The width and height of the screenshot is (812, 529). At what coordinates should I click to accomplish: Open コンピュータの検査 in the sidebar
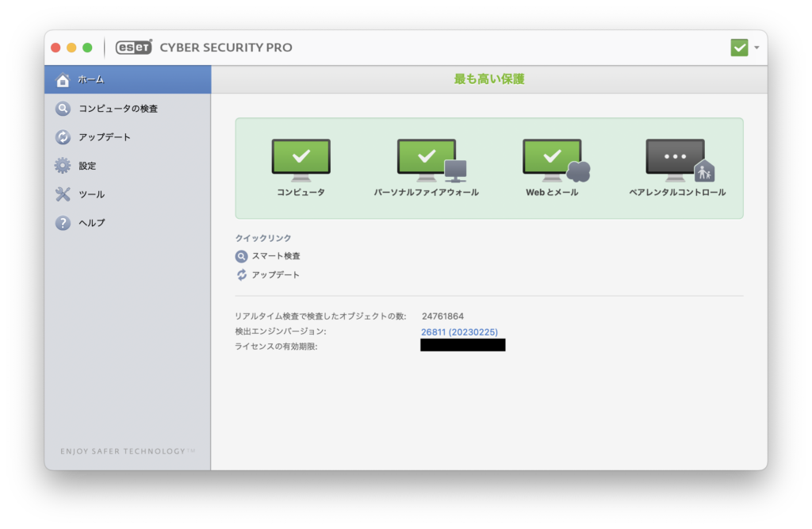(128, 109)
